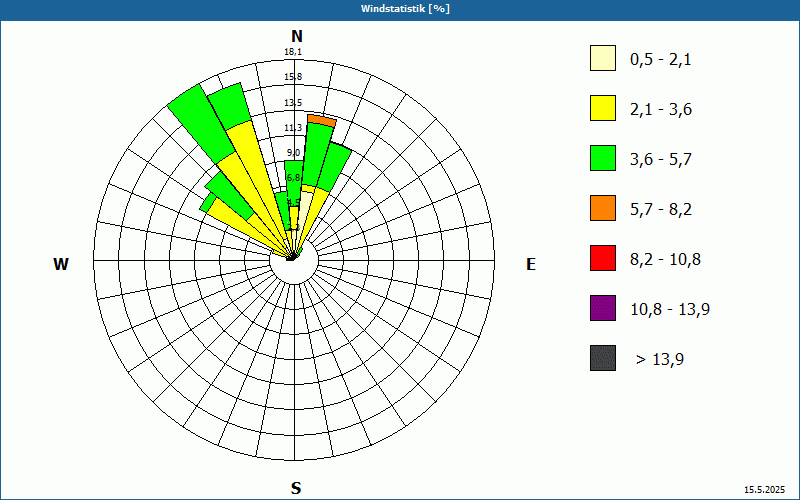Click the yellow 2,1 - 3,6 legend swatch
Screen dimensions: 800x500
pos(603,108)
